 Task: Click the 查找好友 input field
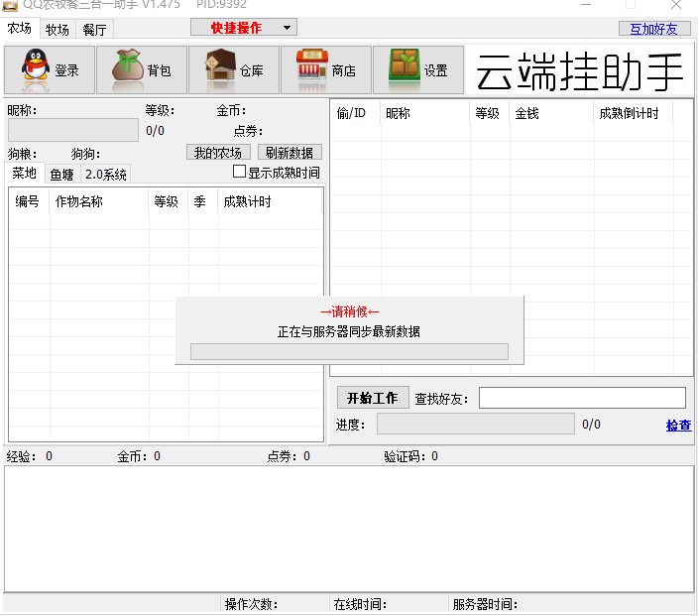coord(582,398)
